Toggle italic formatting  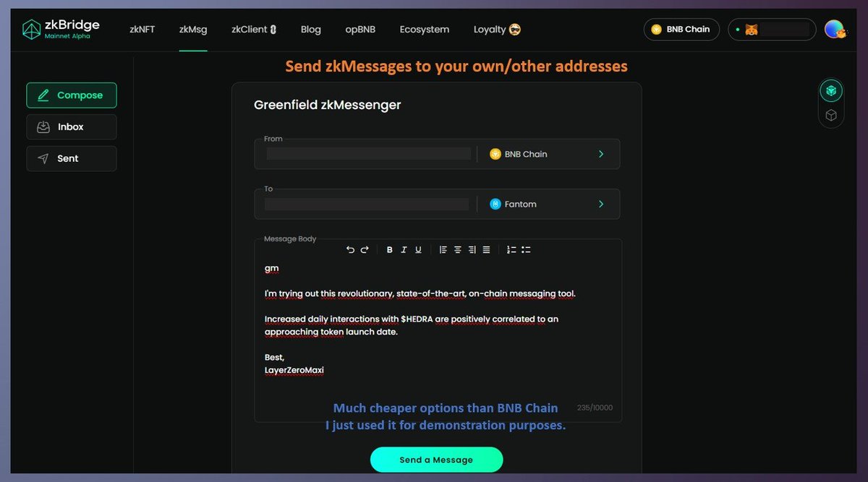tap(404, 249)
